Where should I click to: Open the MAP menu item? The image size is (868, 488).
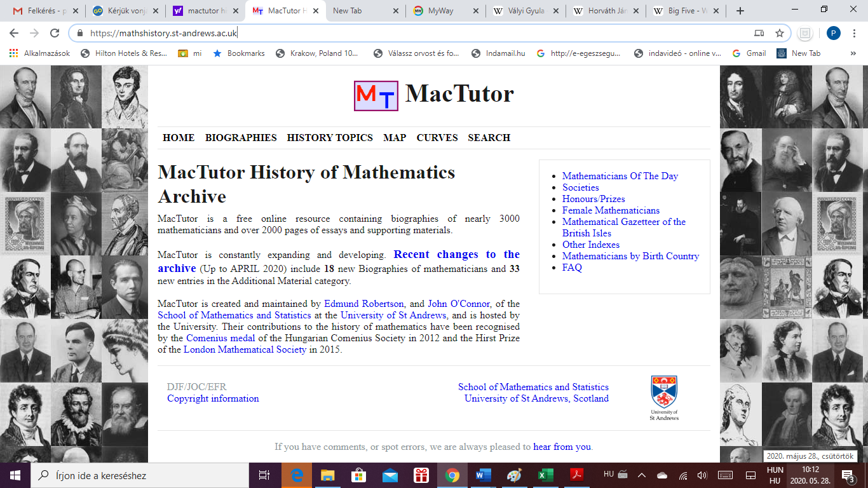point(395,137)
